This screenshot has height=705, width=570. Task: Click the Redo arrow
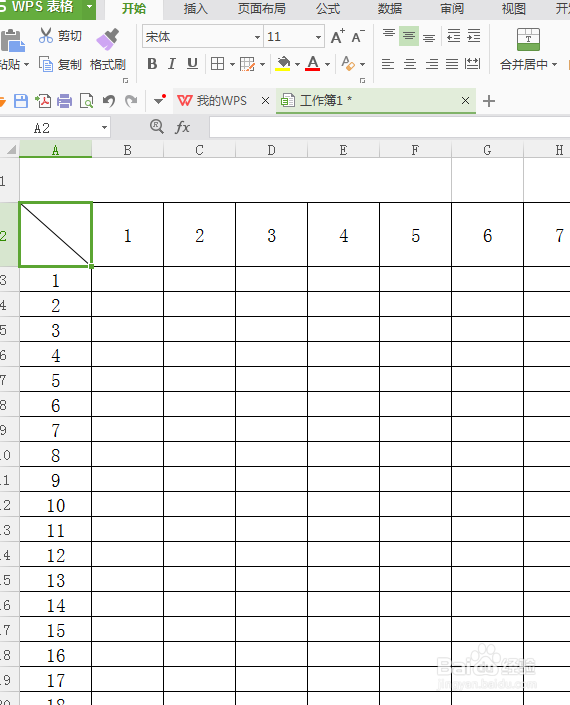[x=131, y=101]
